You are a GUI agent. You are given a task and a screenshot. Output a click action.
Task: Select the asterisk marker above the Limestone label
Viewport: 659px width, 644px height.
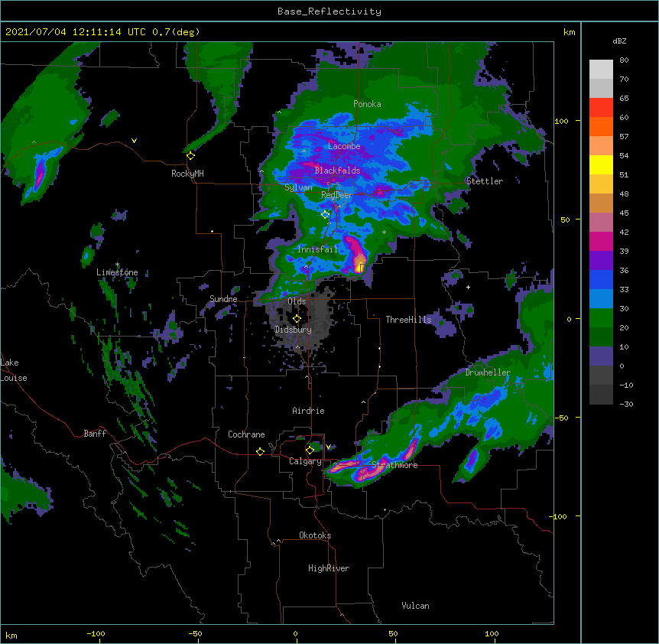(x=117, y=265)
